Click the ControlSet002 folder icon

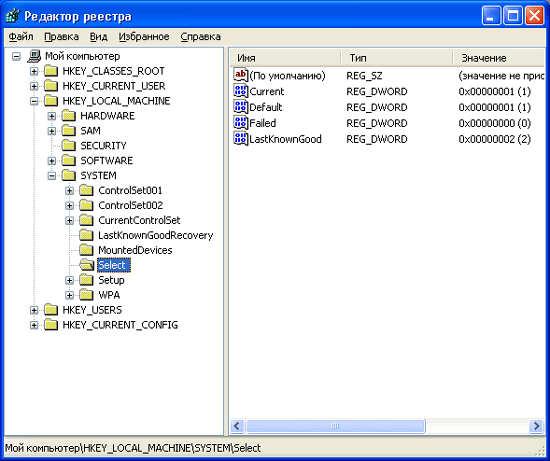[86, 205]
